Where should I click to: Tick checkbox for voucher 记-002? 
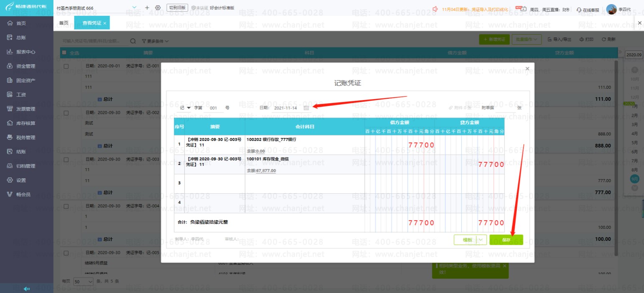point(66,113)
